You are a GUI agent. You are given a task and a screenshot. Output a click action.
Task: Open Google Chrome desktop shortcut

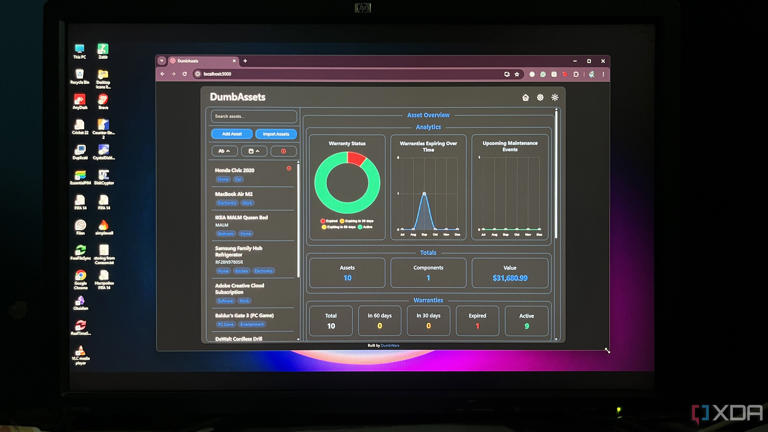(79, 277)
